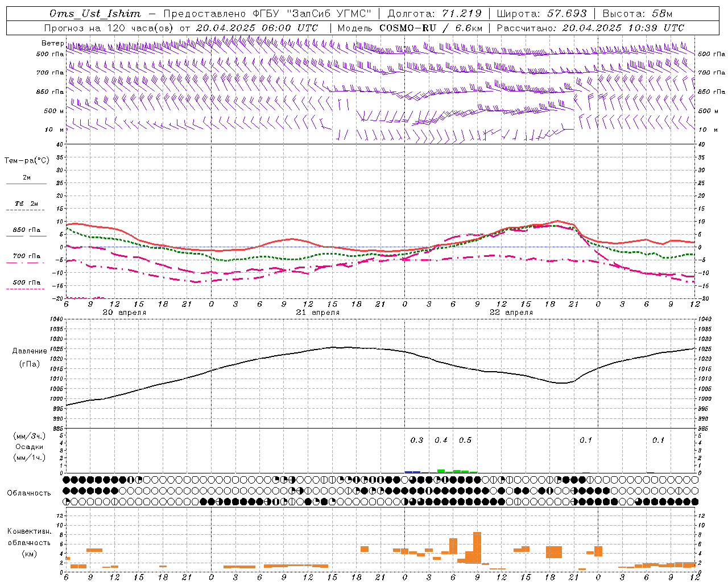Click the Td 2м dew point legend entry
Image resolution: width=728 pixels, height=582 pixels.
pos(26,203)
